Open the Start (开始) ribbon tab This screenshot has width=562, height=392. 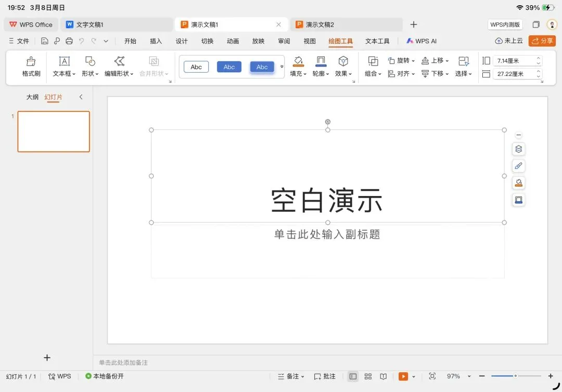[130, 41]
